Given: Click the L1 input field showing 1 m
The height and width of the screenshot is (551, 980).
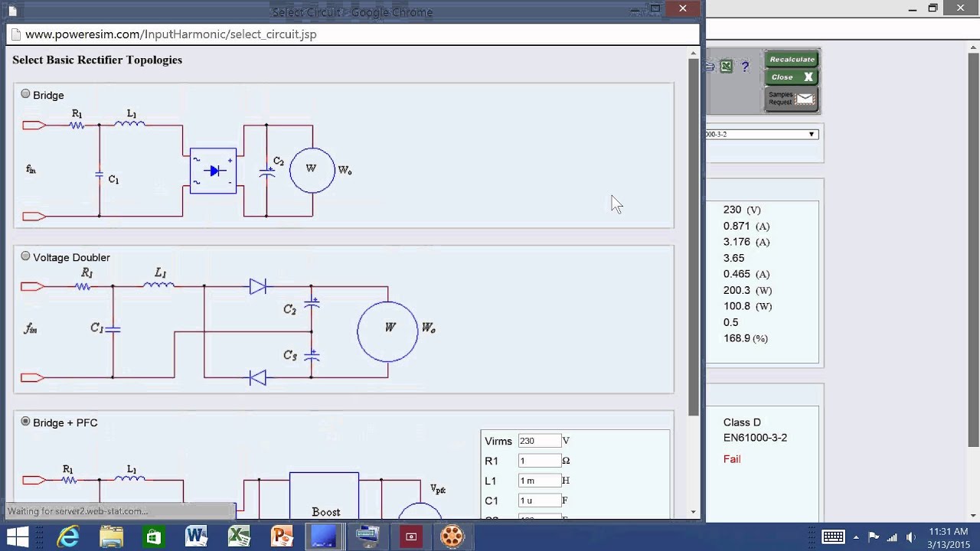Looking at the screenshot, I should coord(539,481).
